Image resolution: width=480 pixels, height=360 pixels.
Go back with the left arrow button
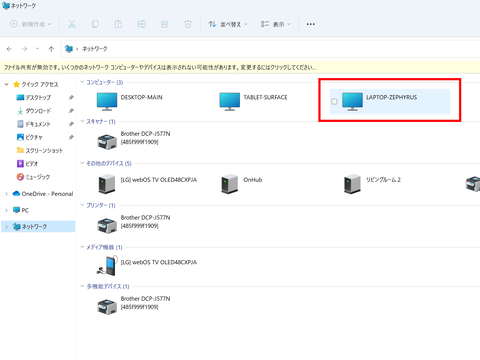click(x=9, y=49)
